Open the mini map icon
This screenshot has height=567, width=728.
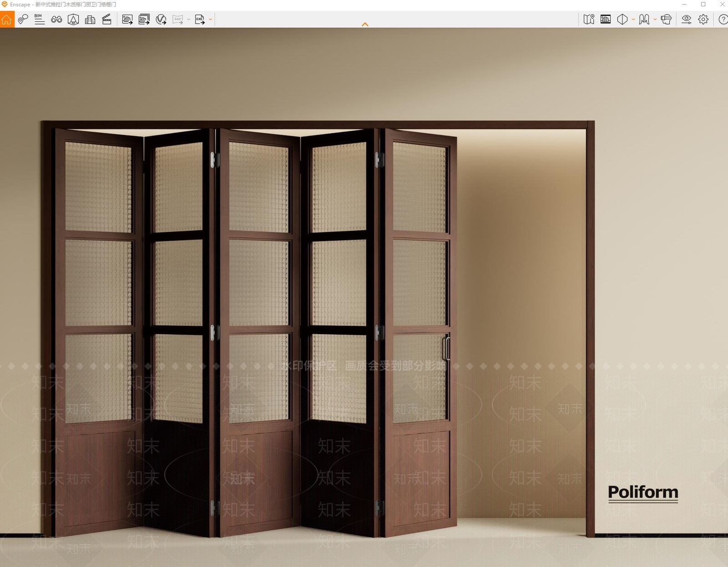click(x=589, y=19)
